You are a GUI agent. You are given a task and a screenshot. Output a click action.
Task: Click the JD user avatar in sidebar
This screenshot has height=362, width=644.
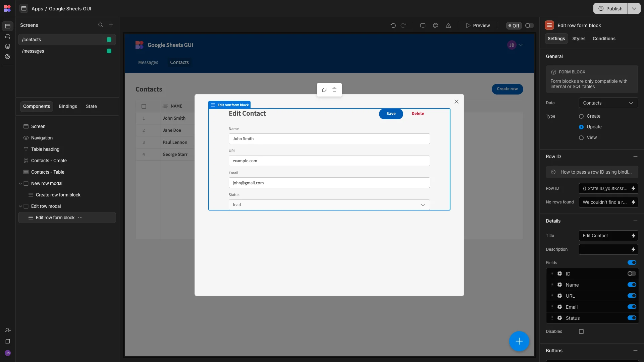8,353
